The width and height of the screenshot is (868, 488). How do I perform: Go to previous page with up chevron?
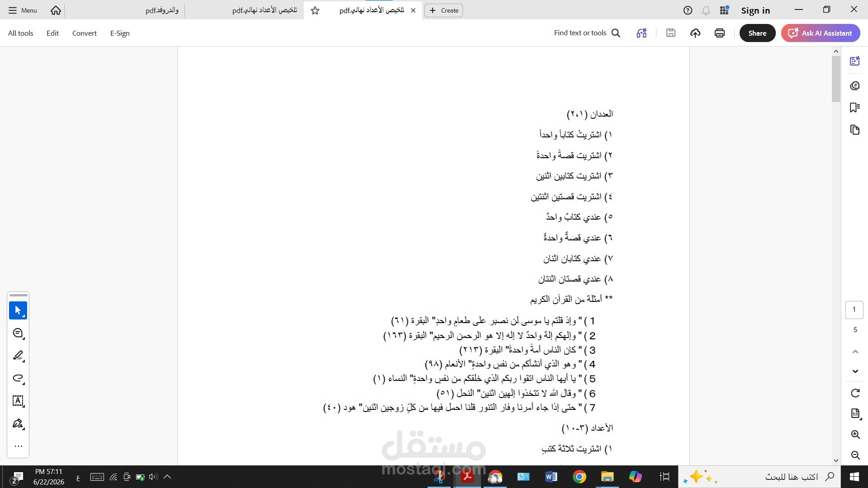(x=855, y=352)
